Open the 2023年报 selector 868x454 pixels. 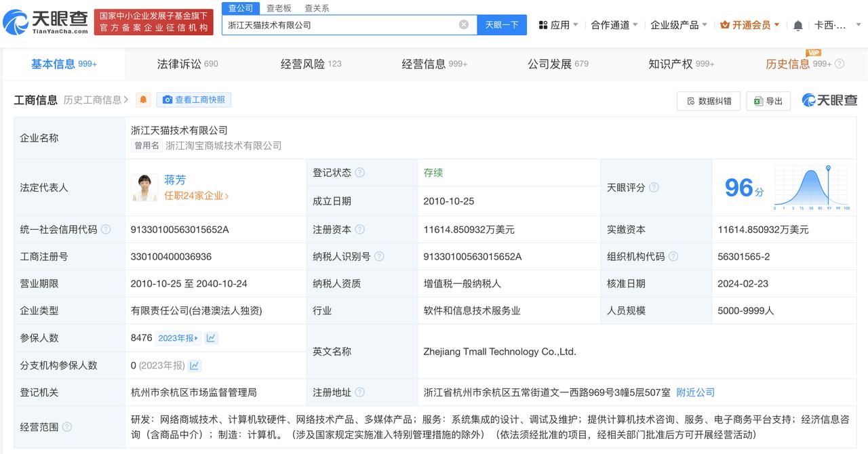(178, 338)
